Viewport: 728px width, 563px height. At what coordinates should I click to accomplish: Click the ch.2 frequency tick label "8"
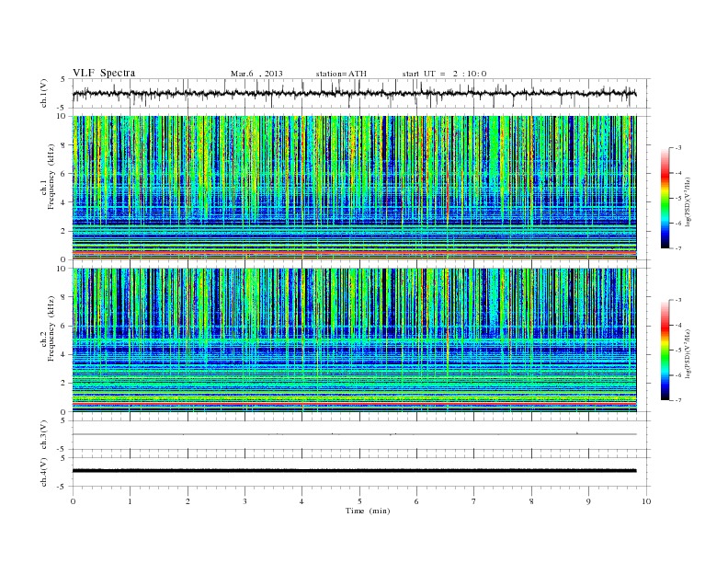[x=64, y=297]
